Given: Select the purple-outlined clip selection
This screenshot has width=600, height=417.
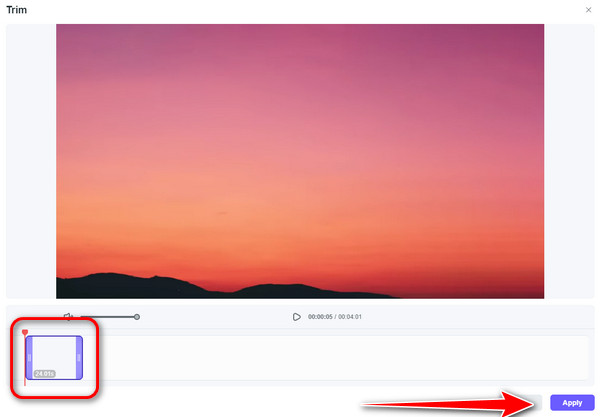Looking at the screenshot, I should pyautogui.click(x=54, y=358).
